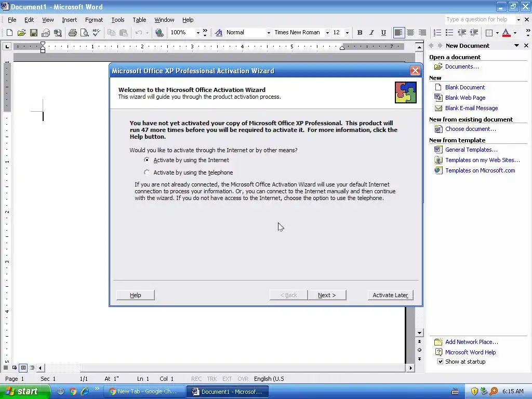Viewport: 532px width, 399px height.
Task: Open the font size 12 dropdown
Action: point(347,33)
